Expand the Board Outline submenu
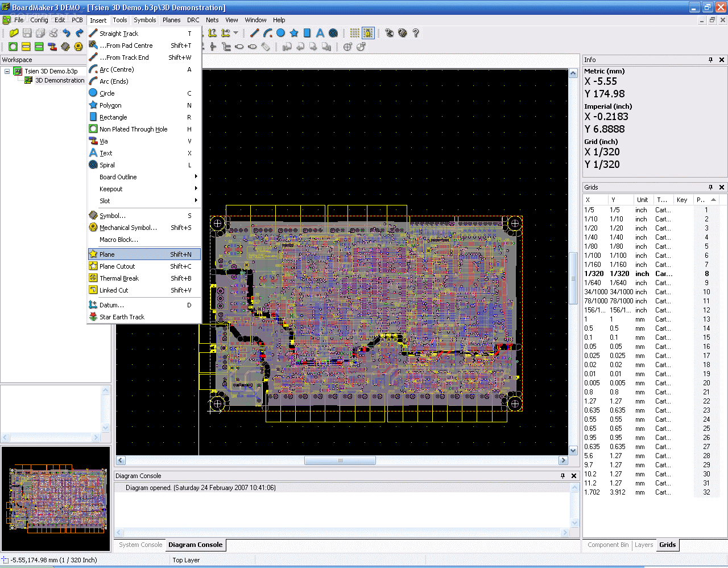Image resolution: width=728 pixels, height=568 pixels. point(144,177)
